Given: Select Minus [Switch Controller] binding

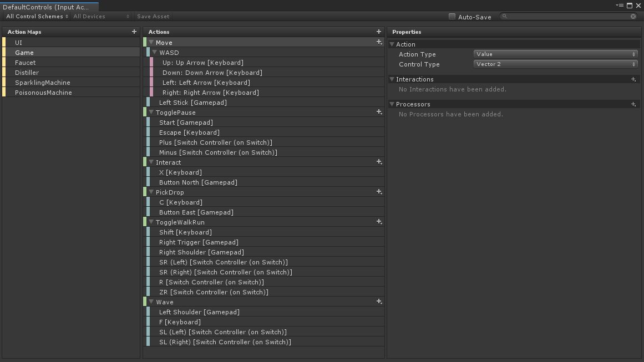Looking at the screenshot, I should [265, 152].
